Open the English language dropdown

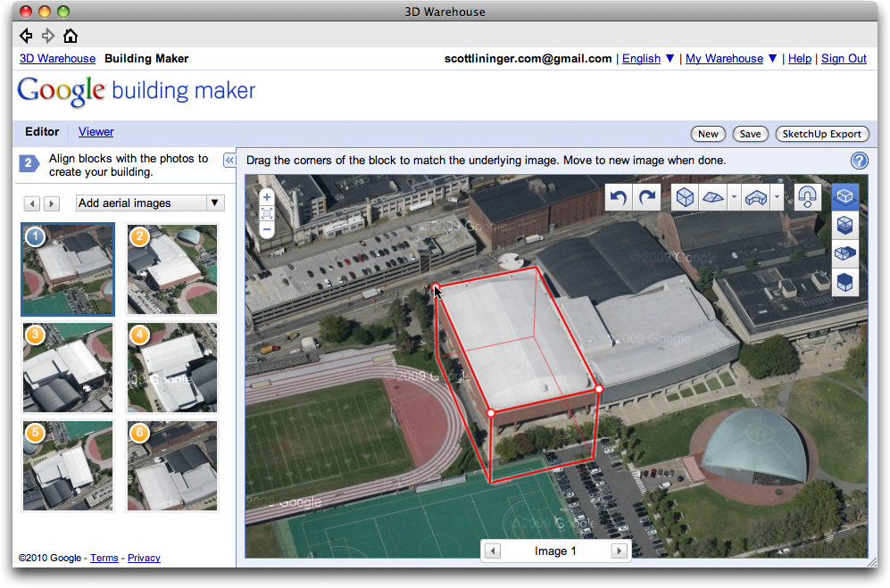click(648, 59)
